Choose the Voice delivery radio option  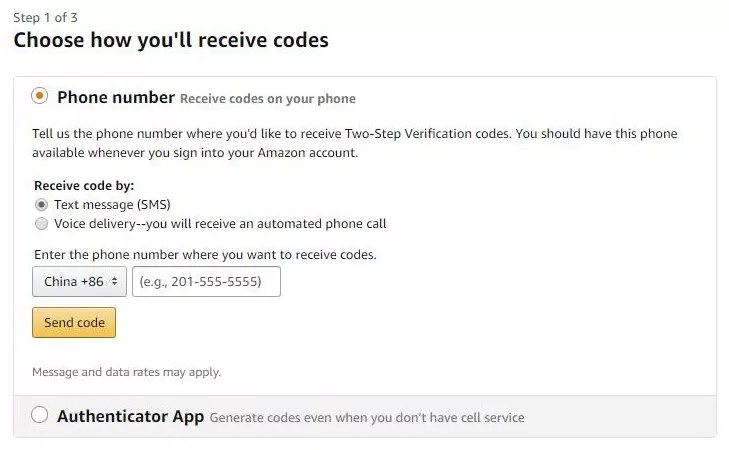[x=41, y=224]
